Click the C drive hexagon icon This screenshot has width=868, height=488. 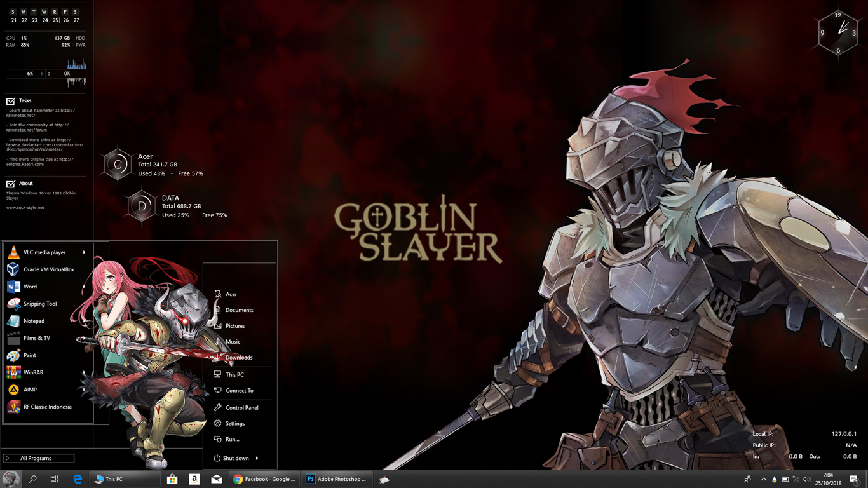pos(118,165)
